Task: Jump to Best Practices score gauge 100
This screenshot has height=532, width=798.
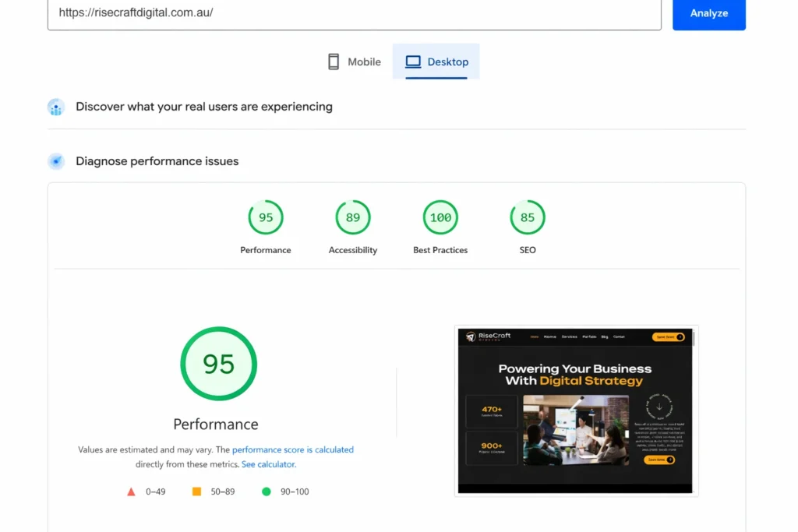Action: pyautogui.click(x=440, y=218)
